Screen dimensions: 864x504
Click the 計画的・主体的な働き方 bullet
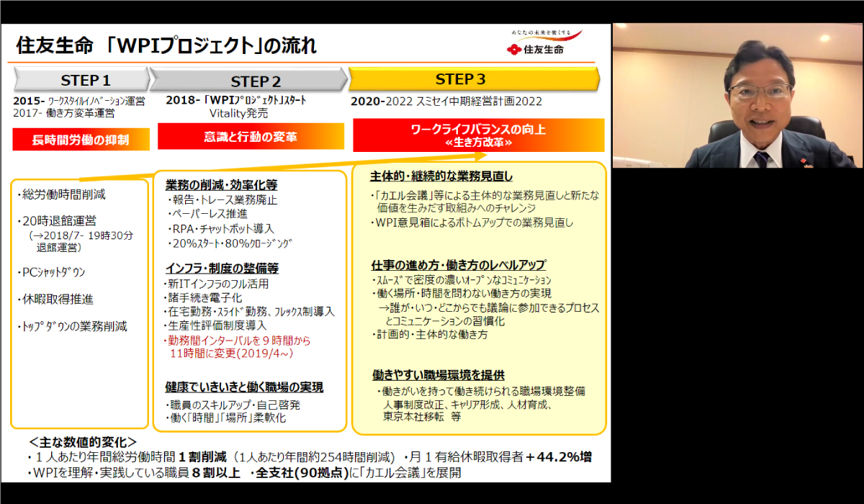[430, 335]
